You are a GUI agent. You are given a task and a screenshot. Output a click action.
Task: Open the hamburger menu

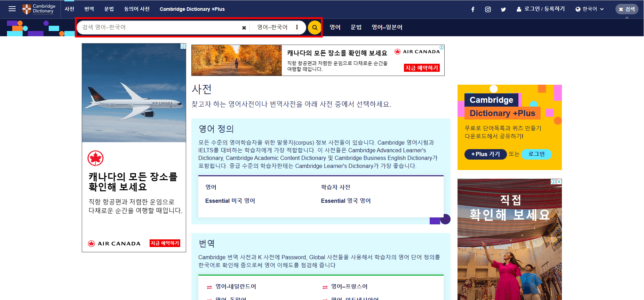pyautogui.click(x=12, y=9)
